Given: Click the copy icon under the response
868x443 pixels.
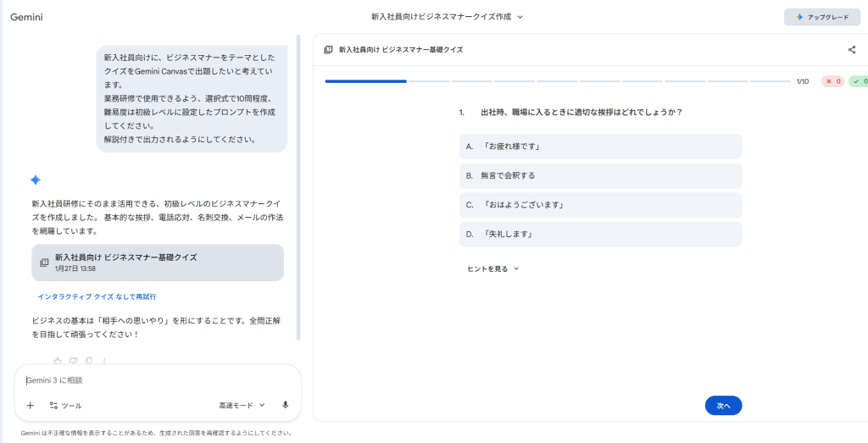Looking at the screenshot, I should click(89, 361).
